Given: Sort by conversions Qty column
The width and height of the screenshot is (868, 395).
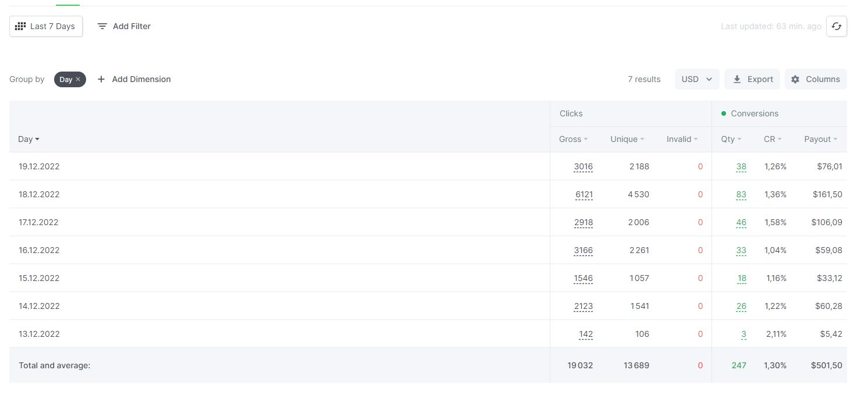Looking at the screenshot, I should tap(731, 139).
